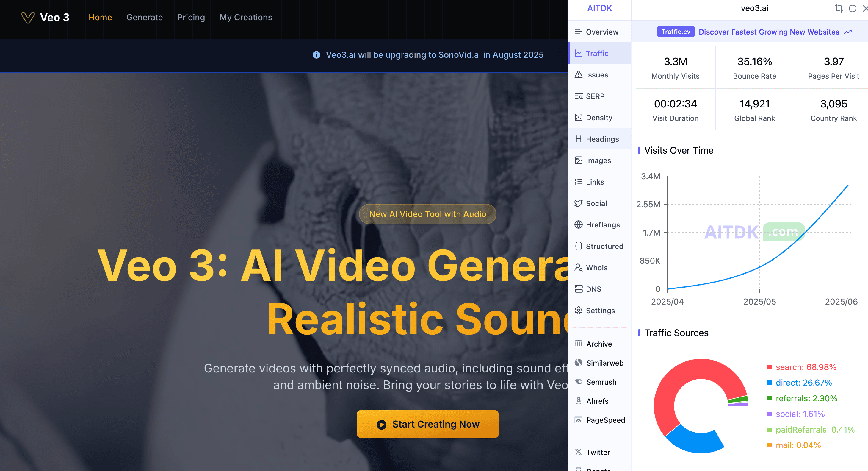This screenshot has width=868, height=471.
Task: Toggle the search 68.98% legend swatch
Action: (x=769, y=367)
